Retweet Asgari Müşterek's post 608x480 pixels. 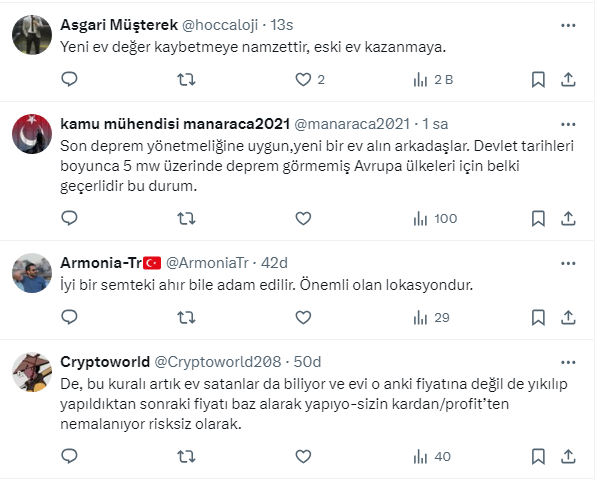pos(186,79)
